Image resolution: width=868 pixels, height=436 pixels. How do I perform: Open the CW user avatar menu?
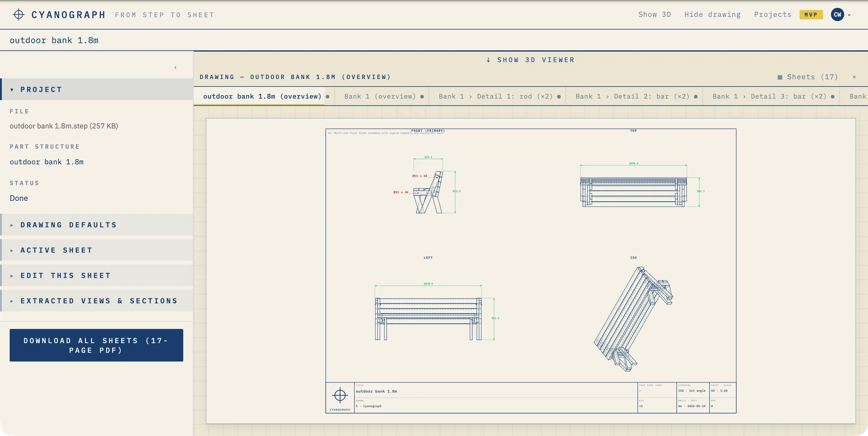tap(837, 14)
